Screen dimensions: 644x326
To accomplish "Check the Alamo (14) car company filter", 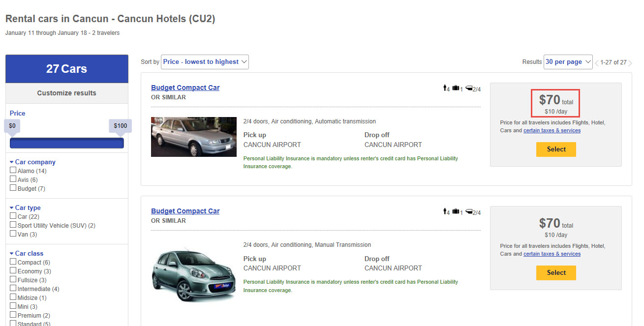I will 13,170.
